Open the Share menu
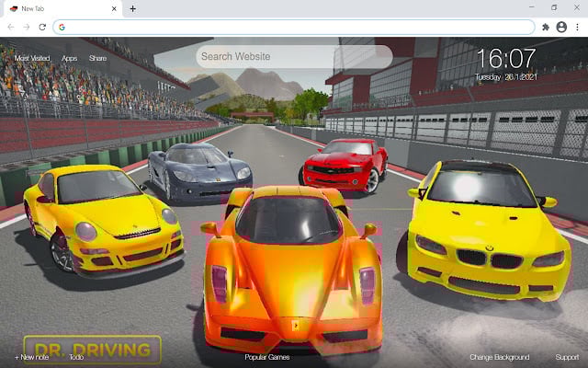The width and height of the screenshot is (588, 368). tap(98, 58)
